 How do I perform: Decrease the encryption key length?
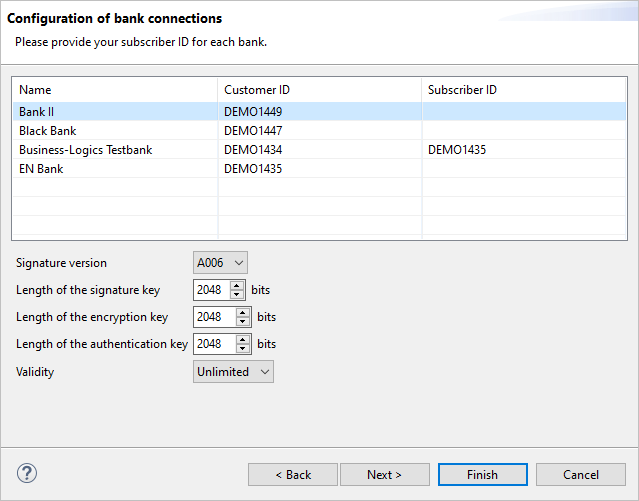pyautogui.click(x=243, y=322)
